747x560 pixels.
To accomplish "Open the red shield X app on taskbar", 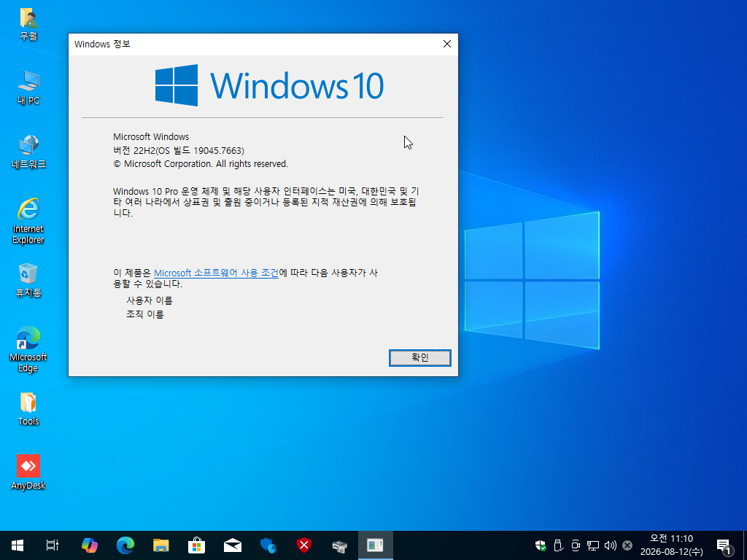I will tap(304, 545).
